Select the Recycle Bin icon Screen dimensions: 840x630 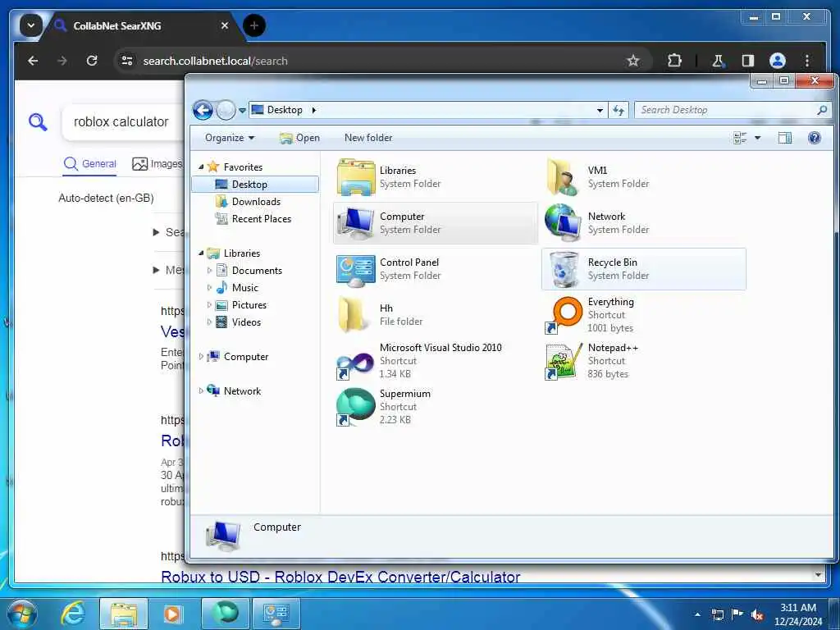pos(563,269)
